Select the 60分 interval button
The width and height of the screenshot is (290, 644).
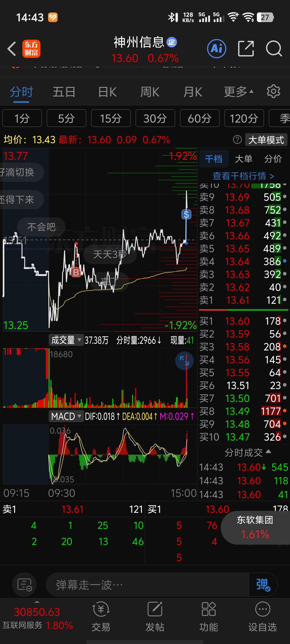[x=200, y=118]
